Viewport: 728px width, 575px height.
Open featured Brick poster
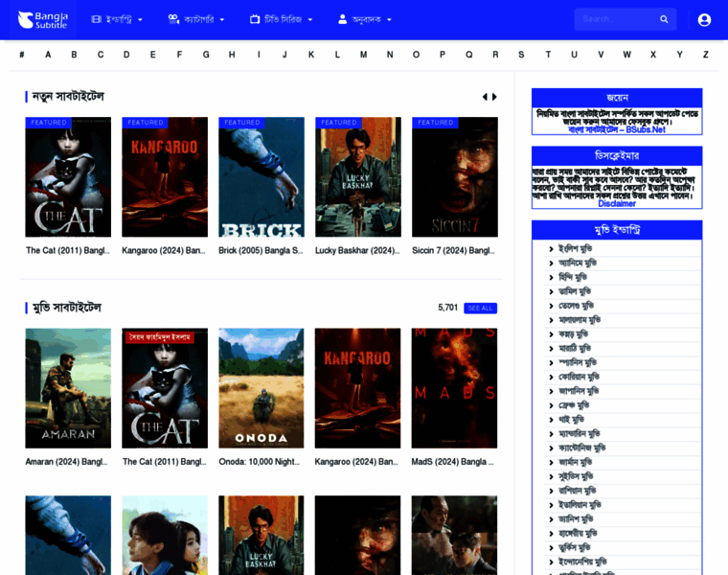coord(262,177)
